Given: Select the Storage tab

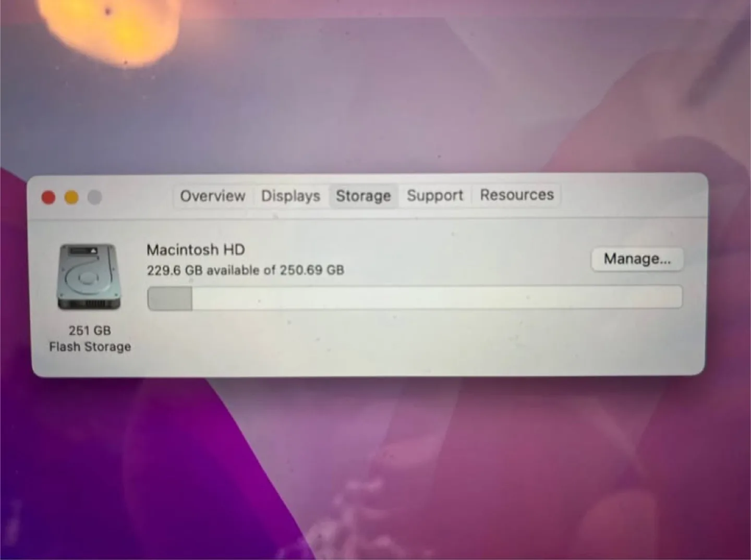Looking at the screenshot, I should (x=364, y=196).
